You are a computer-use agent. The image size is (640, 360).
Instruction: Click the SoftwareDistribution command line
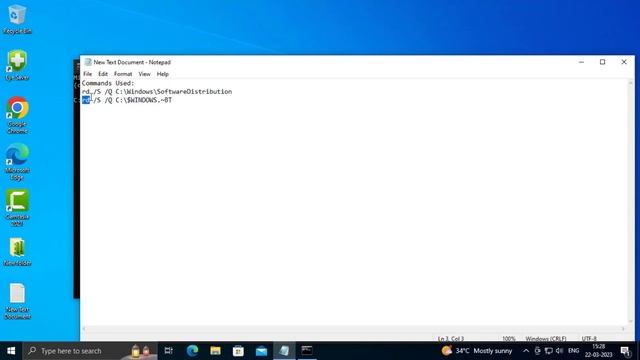(157, 92)
